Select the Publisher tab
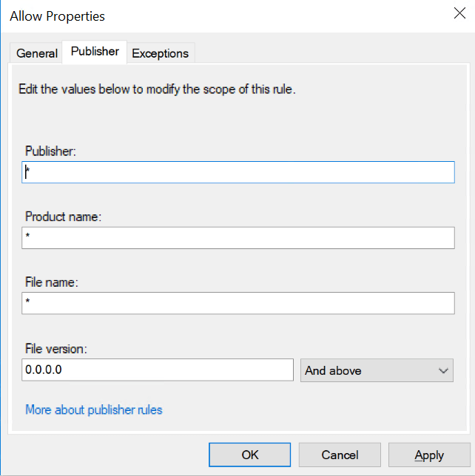Viewport: 475px width, 476px height. click(95, 52)
